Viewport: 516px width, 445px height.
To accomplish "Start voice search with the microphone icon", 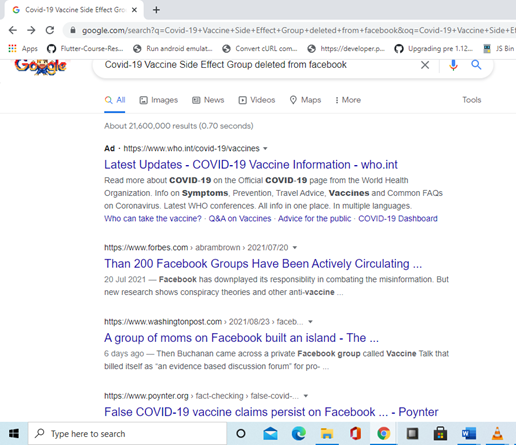I will 453,65.
